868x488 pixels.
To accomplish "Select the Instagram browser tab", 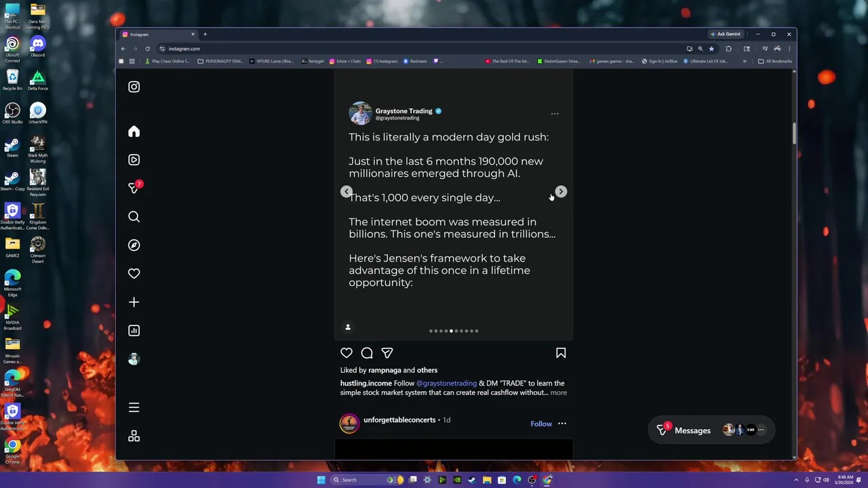I will click(x=158, y=35).
